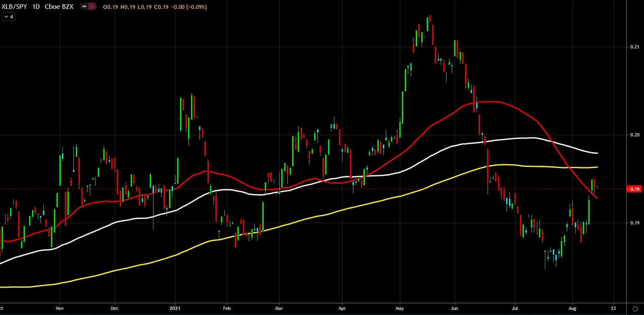Click the Dec label on the time axis
Screen dimensions: 644x315
114,308
